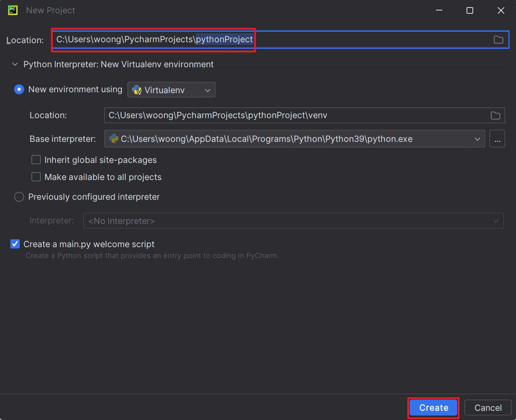Select Previously configured interpreter option
The image size is (516, 420).
click(x=19, y=197)
